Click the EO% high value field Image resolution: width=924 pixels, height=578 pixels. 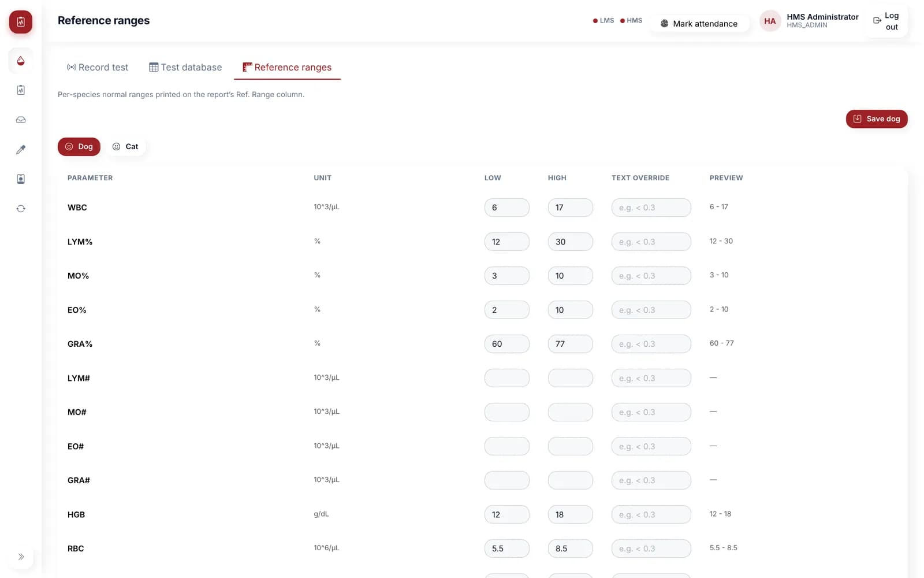click(571, 310)
